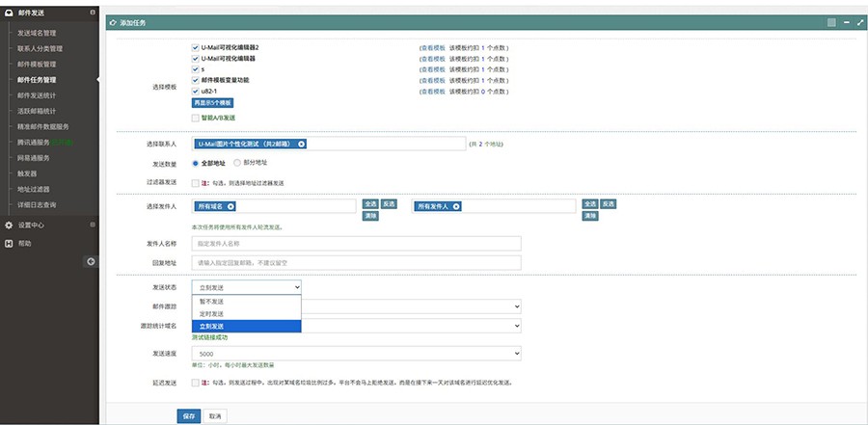
Task: Open the 发送状态 dropdown showing 立刻发送
Action: tap(246, 287)
